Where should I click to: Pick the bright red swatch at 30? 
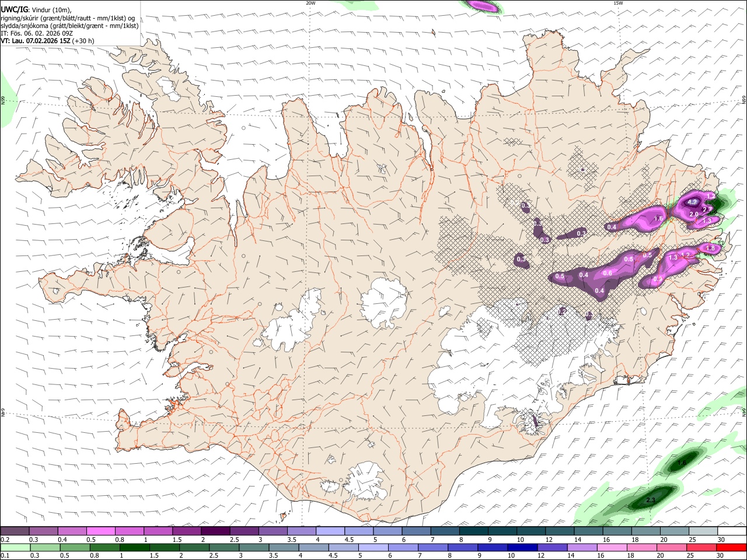(x=732, y=547)
